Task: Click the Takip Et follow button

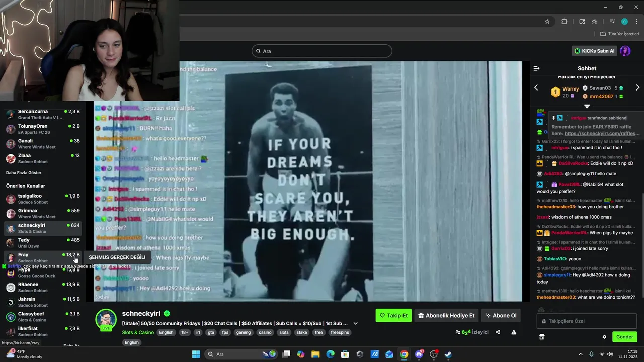Action: pyautogui.click(x=393, y=316)
